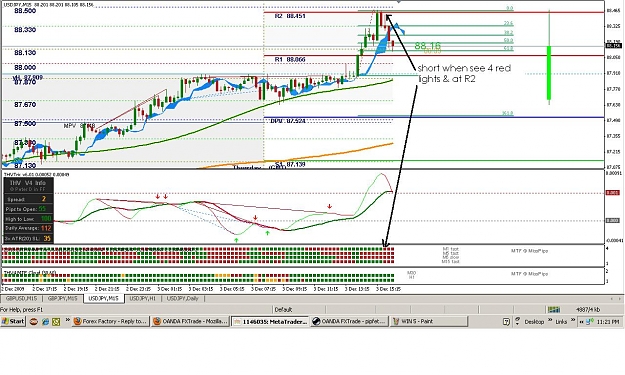Click the 88.130 price level label

(x=25, y=53)
